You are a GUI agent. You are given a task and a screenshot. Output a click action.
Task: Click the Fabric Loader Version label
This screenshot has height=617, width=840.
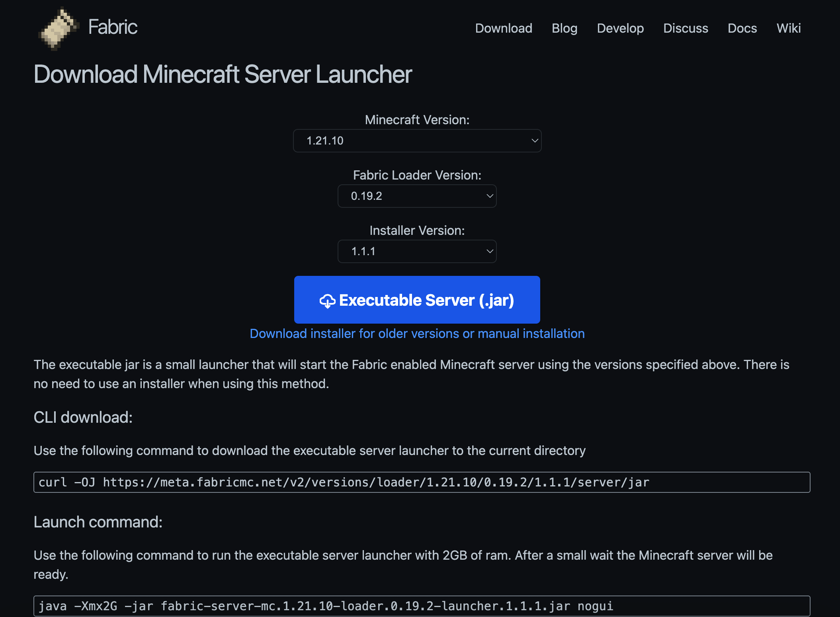(x=417, y=175)
